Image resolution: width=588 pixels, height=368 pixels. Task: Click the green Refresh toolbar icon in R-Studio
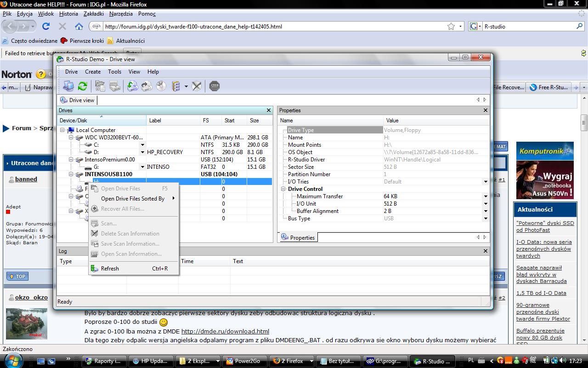coord(83,86)
